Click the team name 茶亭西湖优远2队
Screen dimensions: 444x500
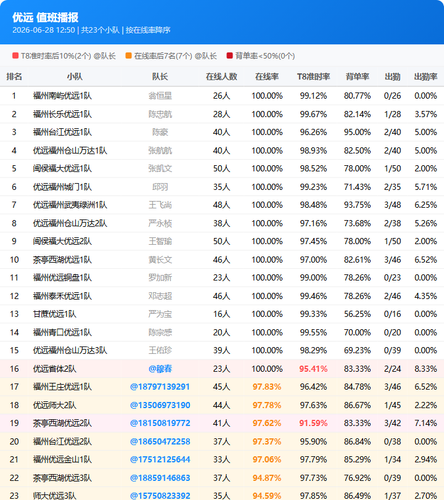62,423
